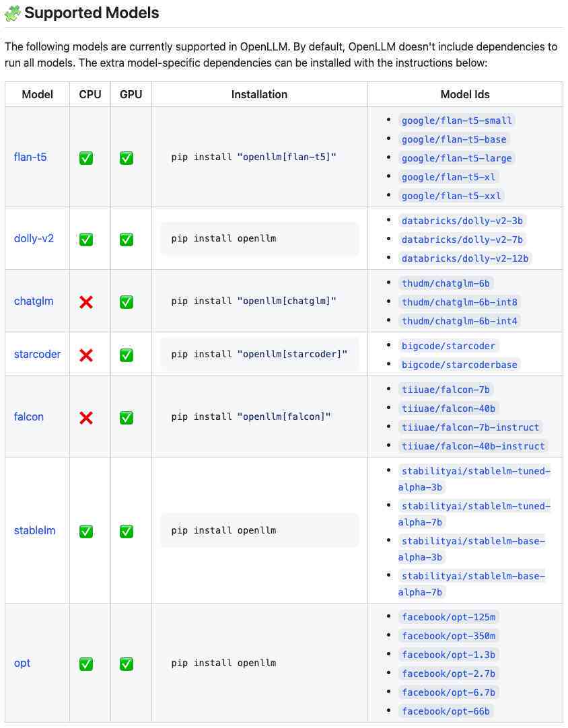Visit the facebook/opt-1.3b link
This screenshot has height=728, width=568.
[x=448, y=655]
